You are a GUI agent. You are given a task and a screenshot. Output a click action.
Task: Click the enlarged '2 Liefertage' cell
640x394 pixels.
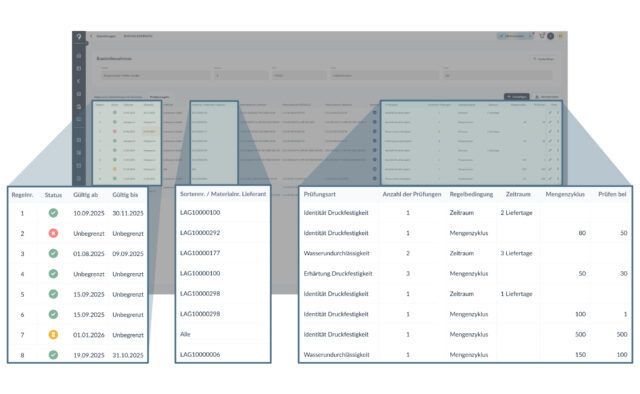click(516, 213)
